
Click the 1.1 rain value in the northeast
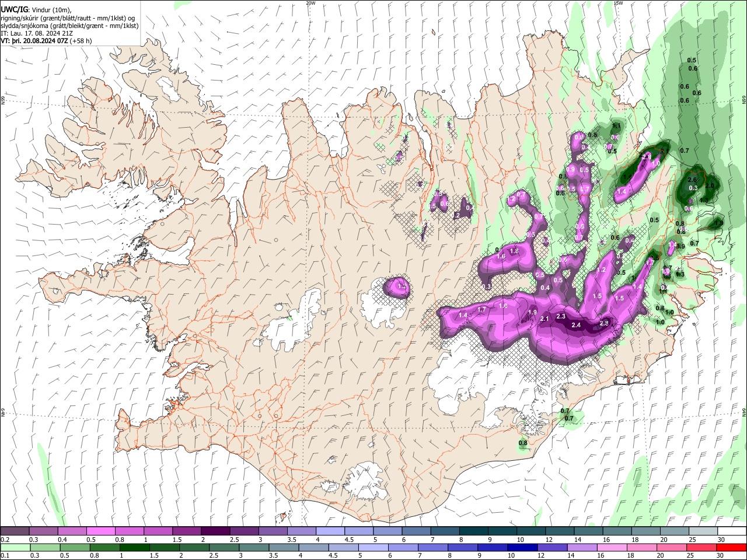pos(616,126)
